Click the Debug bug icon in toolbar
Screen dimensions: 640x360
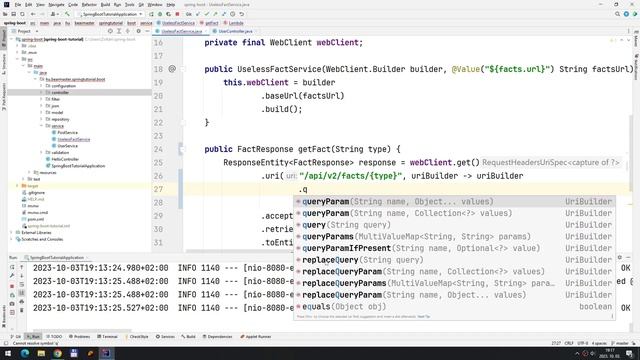click(160, 14)
